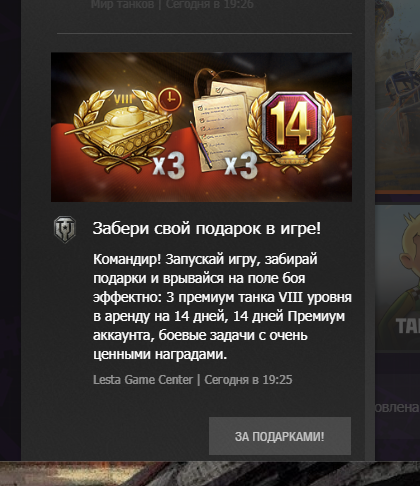This screenshot has width=420, height=486.
Task: Select the battle missions papers icon
Action: click(223, 120)
